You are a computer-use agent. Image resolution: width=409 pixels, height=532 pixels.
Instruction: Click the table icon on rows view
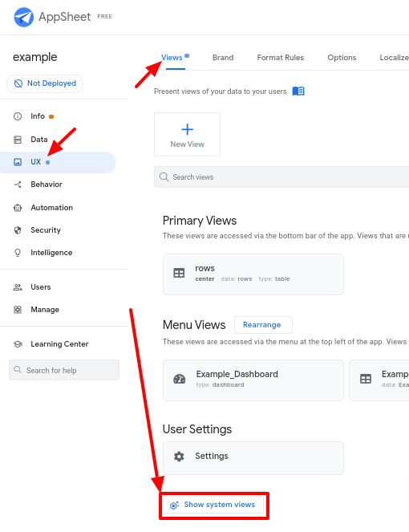pos(179,273)
